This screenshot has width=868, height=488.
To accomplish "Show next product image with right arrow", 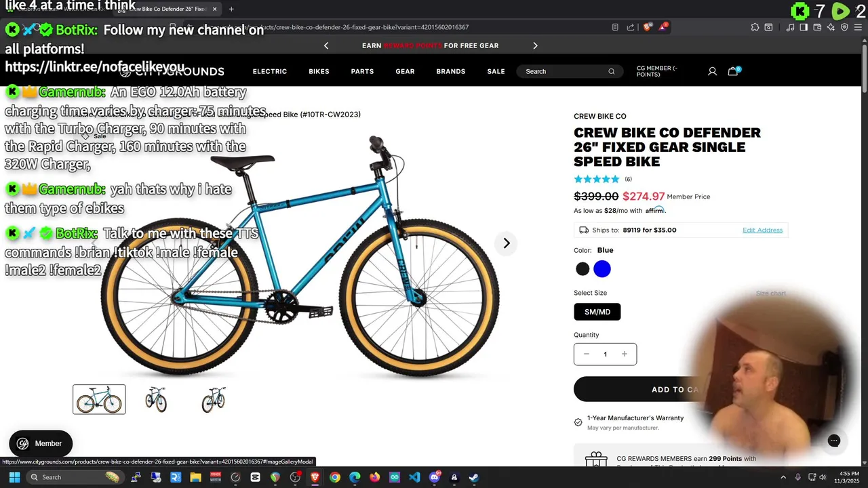I will tap(506, 243).
